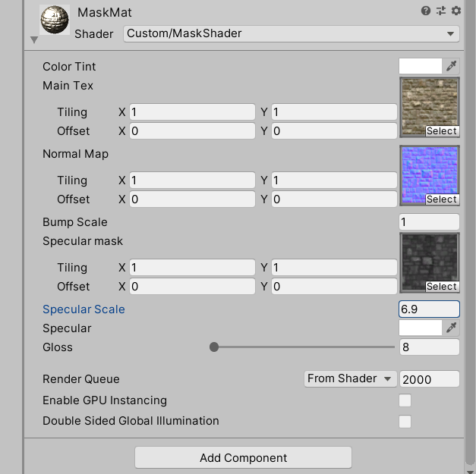The image size is (476, 474).
Task: Edit Main Tex Tiling Y field
Action: pyautogui.click(x=334, y=112)
